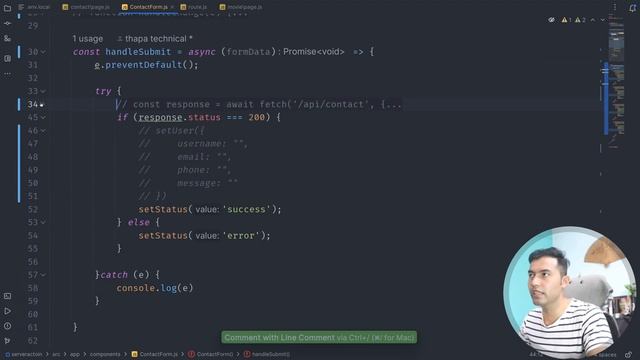
Task: Close the ContactForm.js tab
Action: tap(172, 7)
